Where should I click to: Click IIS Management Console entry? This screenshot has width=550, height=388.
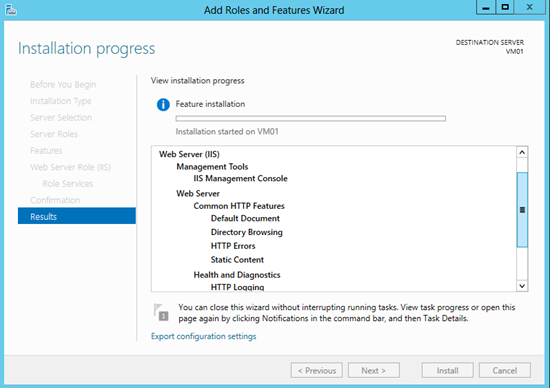pos(240,179)
